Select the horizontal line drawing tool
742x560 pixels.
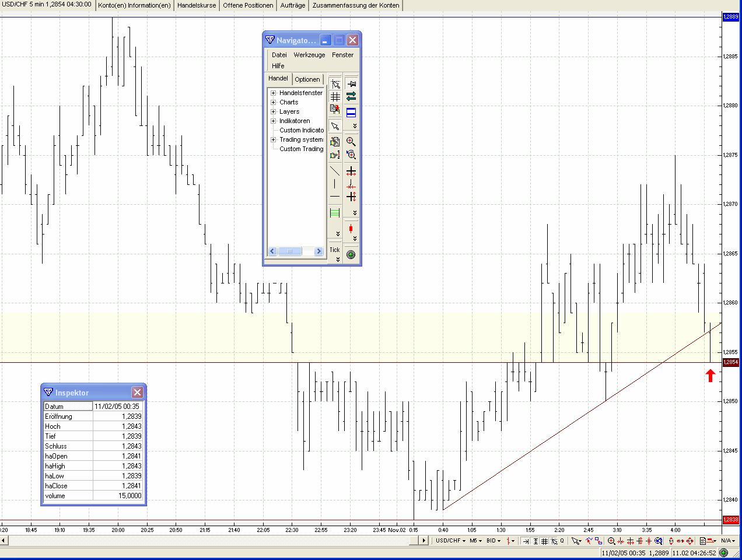point(335,197)
